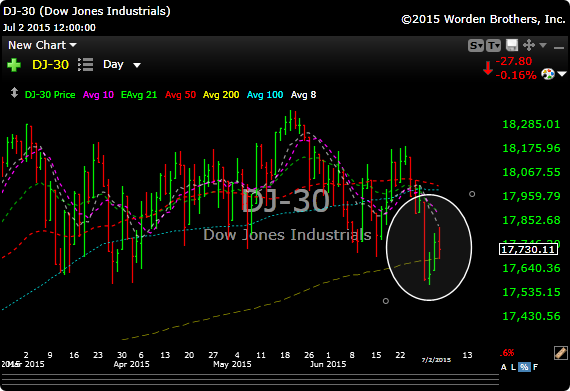Screen dimensions: 570x391
Task: Open the Day timeframe dropdown
Action: click(x=122, y=65)
